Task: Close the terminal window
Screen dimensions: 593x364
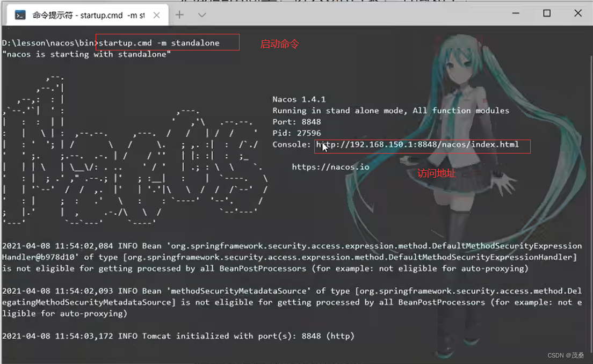Action: pyautogui.click(x=577, y=13)
